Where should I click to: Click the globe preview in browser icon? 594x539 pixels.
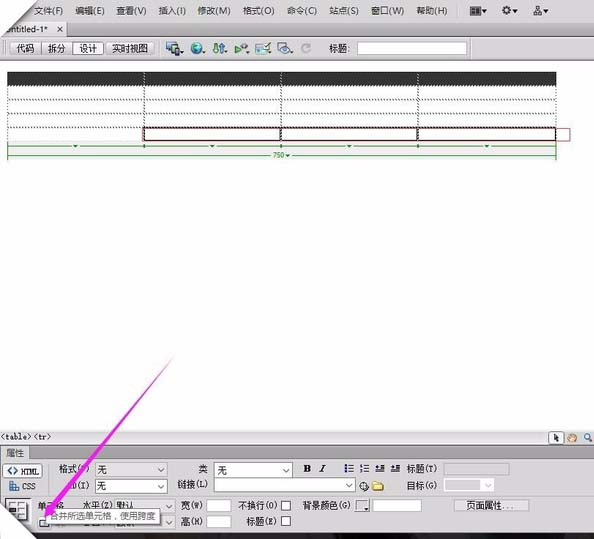(197, 48)
